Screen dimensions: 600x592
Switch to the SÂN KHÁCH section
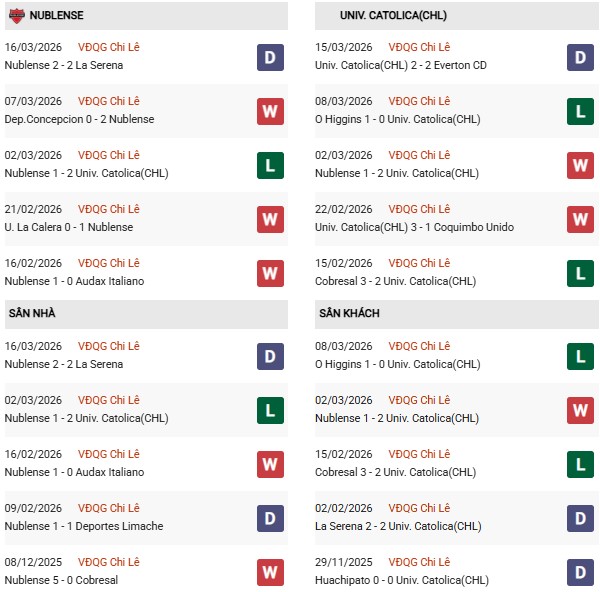[x=351, y=313]
